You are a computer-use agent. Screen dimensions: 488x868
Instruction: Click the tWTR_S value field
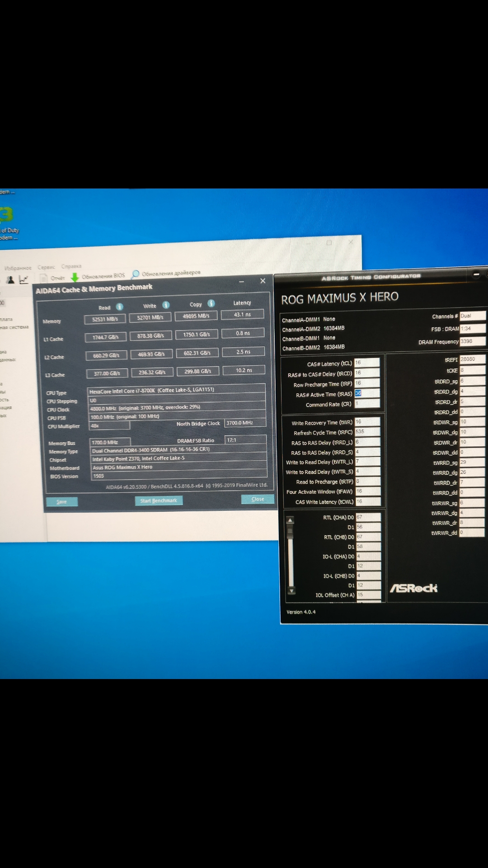pos(368,472)
